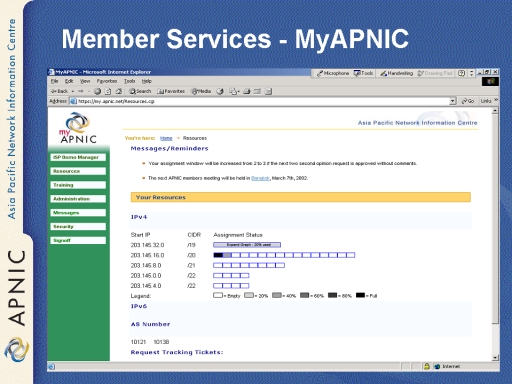The width and height of the screenshot is (512, 384).
Task: Open the Training sidebar section
Action: (78, 185)
